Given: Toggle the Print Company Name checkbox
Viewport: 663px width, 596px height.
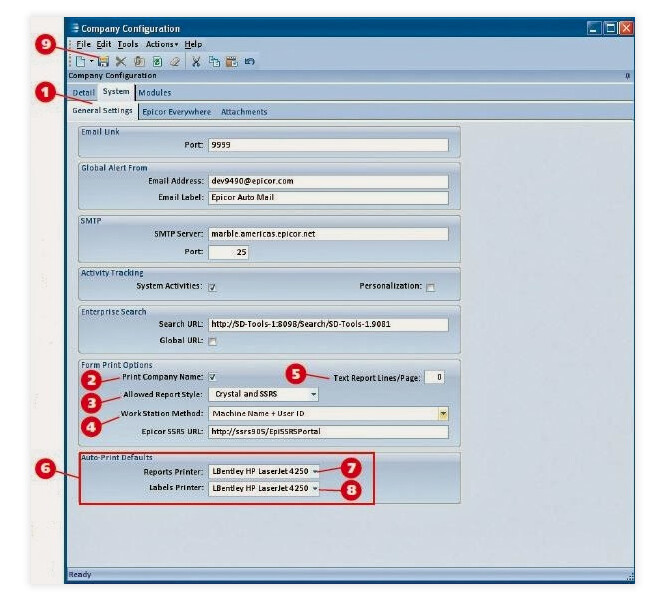Looking at the screenshot, I should [x=212, y=377].
